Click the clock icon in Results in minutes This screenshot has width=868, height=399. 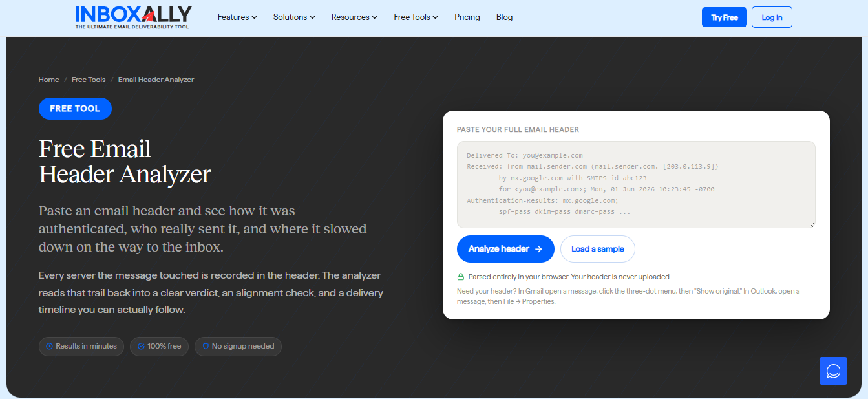point(50,347)
